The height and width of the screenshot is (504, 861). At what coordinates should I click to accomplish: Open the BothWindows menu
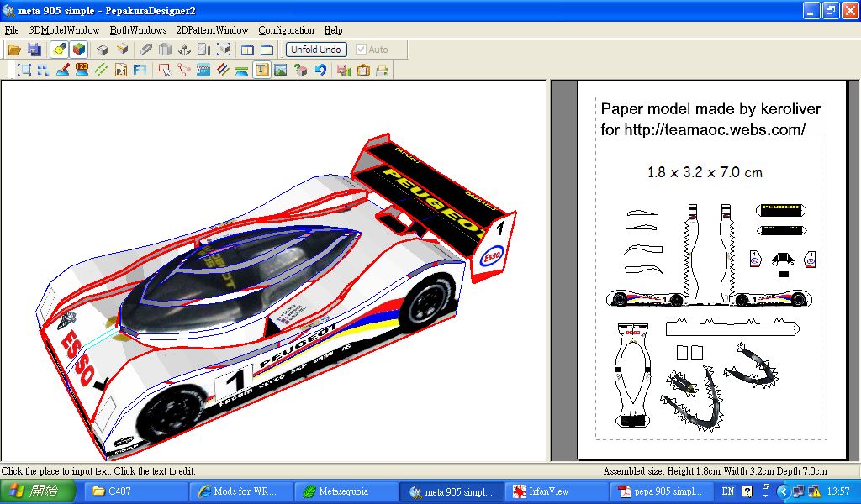(x=139, y=30)
